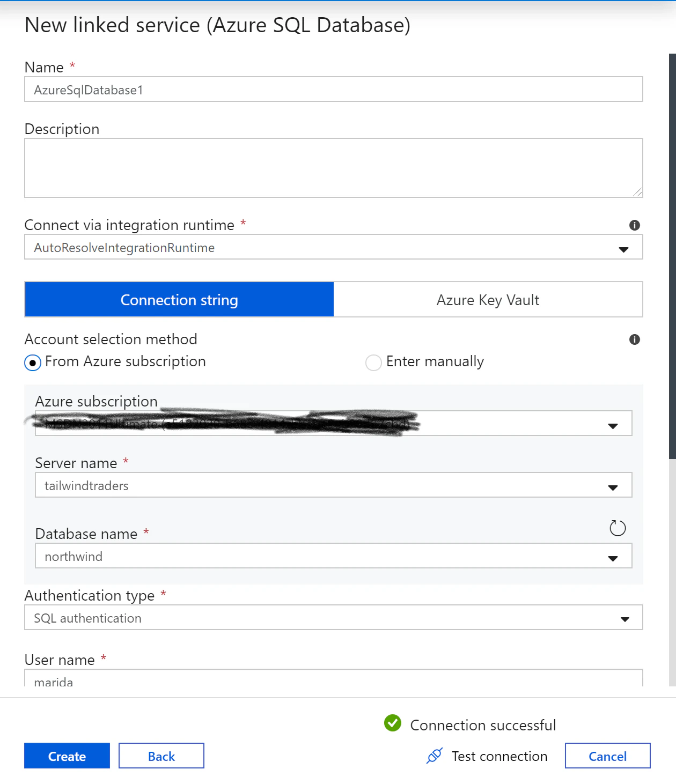Click the Account selection method info icon
The height and width of the screenshot is (784, 676).
635,339
